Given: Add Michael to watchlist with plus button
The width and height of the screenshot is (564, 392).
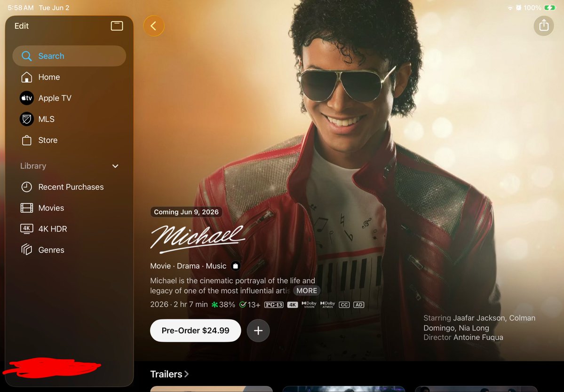Looking at the screenshot, I should coord(258,330).
